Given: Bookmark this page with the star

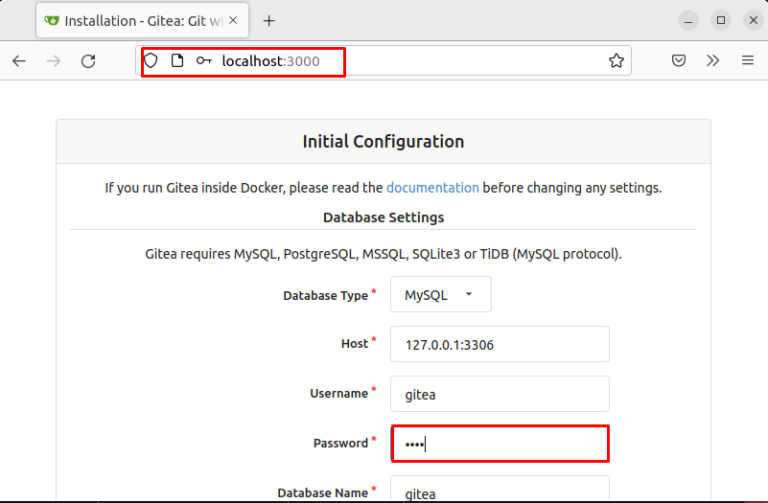Looking at the screenshot, I should click(616, 61).
